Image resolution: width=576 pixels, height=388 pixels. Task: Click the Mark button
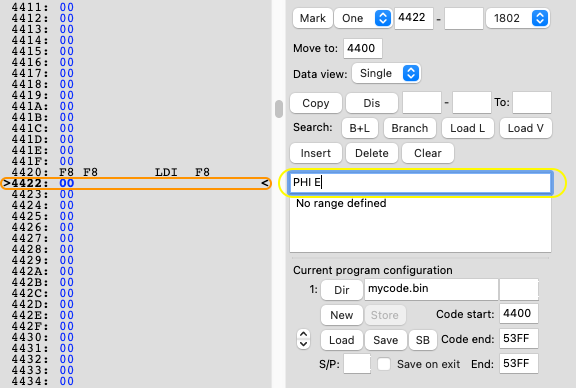(x=313, y=18)
